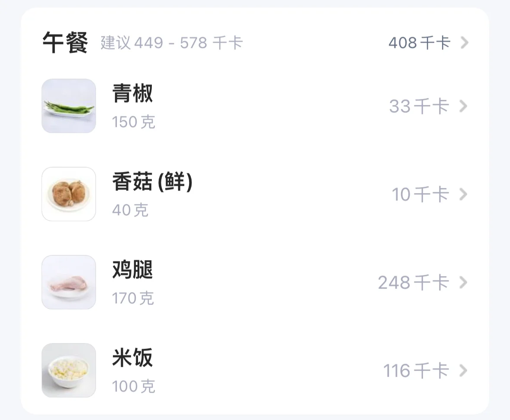
Task: Tap the 建议 449 - 578 千卡 hint
Action: pyautogui.click(x=172, y=42)
